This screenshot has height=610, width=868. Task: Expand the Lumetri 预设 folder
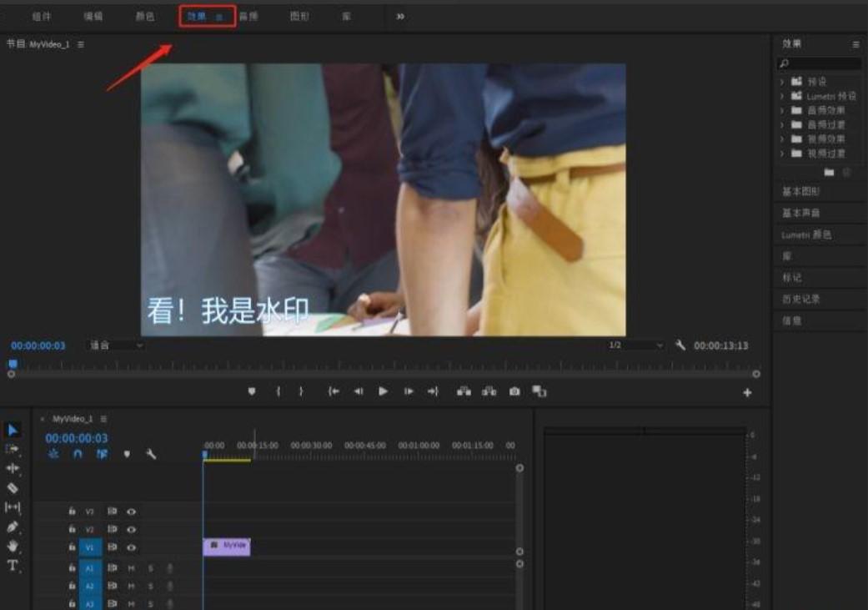point(782,96)
